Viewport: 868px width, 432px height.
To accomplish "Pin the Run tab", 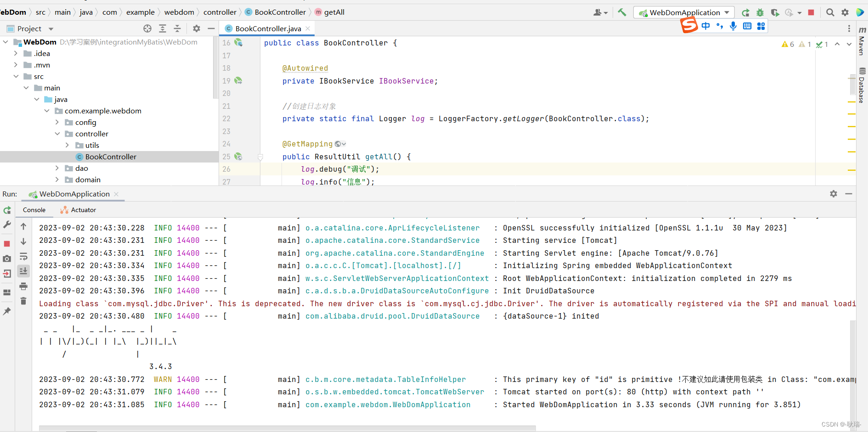I will click(x=7, y=311).
